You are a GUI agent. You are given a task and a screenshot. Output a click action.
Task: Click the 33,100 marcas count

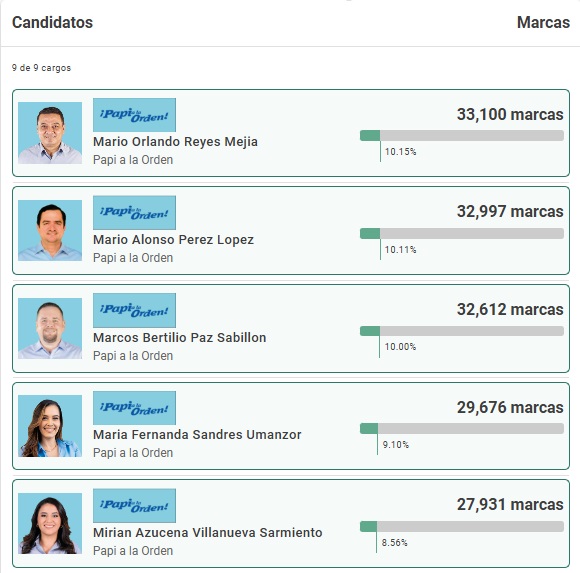pos(510,114)
